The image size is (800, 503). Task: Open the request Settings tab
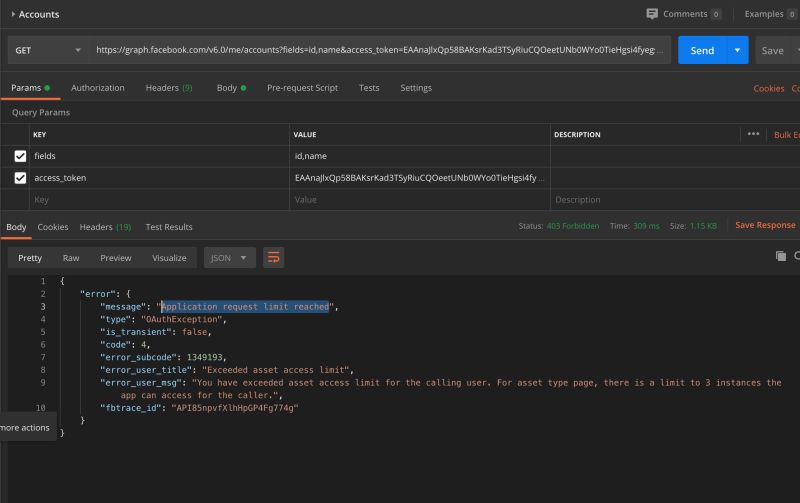(416, 88)
